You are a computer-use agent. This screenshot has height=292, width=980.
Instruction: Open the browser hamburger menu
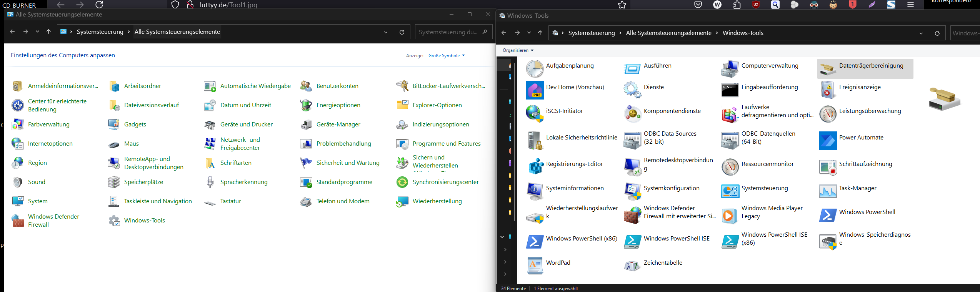910,5
